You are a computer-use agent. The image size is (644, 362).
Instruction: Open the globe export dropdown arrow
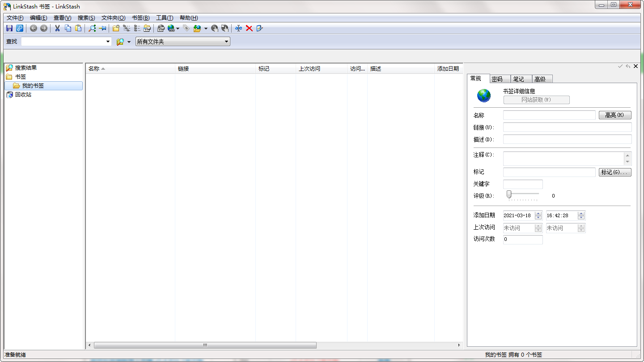pyautogui.click(x=178, y=28)
